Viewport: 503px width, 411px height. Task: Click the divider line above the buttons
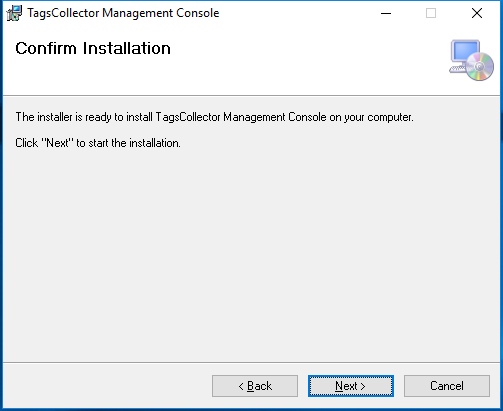[251, 362]
